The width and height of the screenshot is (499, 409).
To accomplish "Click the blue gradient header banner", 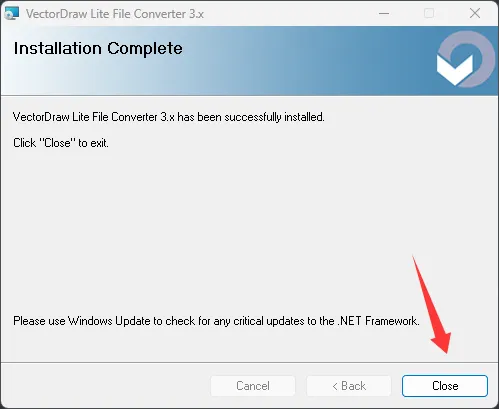I will pos(249,61).
